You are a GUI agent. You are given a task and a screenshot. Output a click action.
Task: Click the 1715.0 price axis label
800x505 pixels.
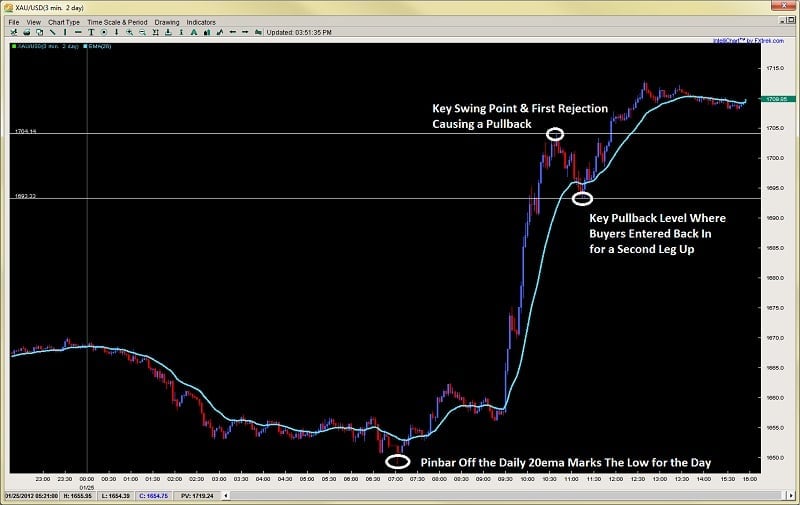[775, 68]
